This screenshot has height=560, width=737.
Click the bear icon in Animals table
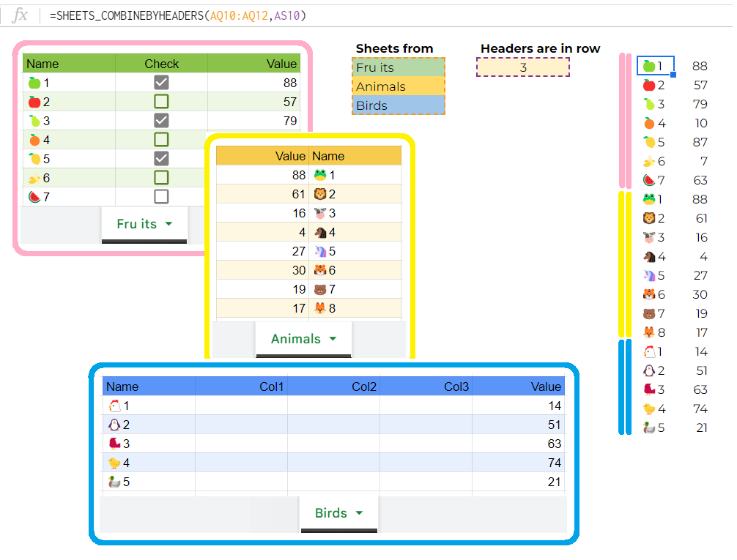click(x=320, y=289)
